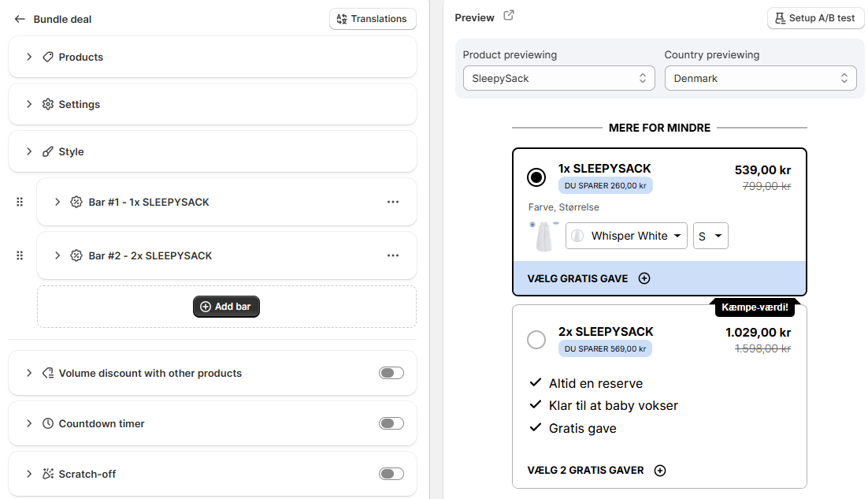
Task: Click the Countdown timer clock icon
Action: pos(48,423)
